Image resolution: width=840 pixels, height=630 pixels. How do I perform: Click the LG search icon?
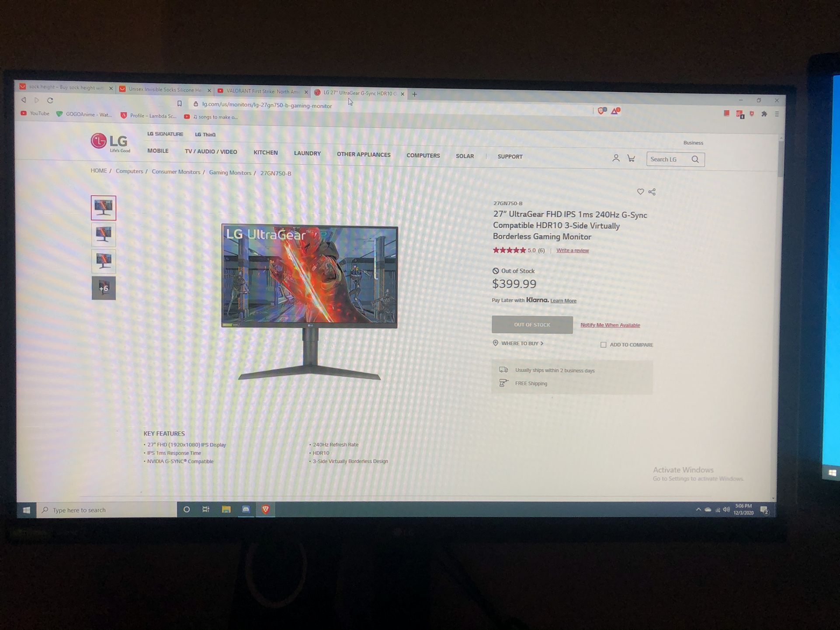[695, 159]
